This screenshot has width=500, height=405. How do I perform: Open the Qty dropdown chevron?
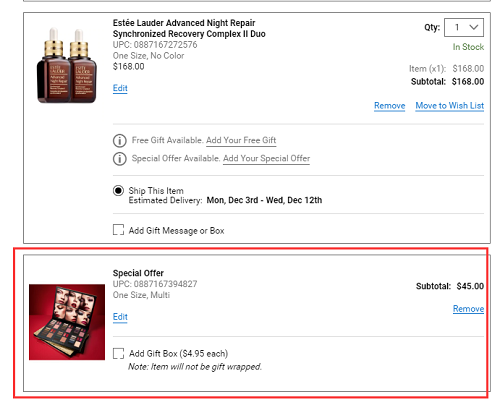coord(474,27)
